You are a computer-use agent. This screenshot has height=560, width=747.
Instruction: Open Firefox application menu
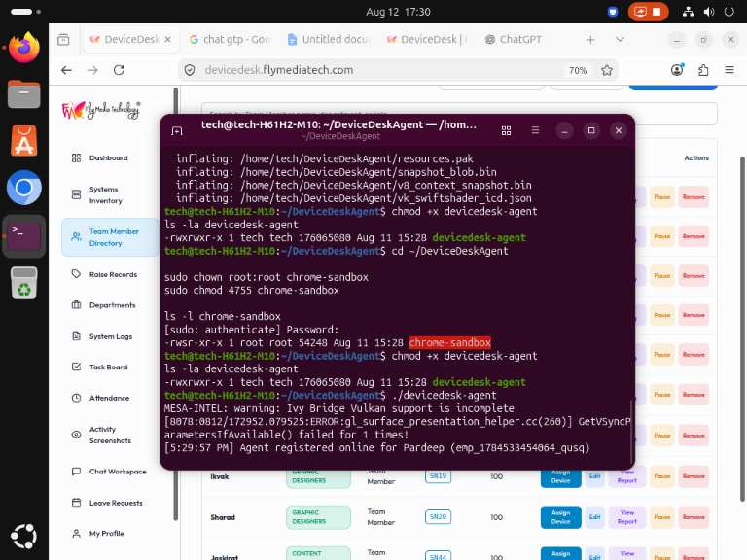(x=729, y=70)
